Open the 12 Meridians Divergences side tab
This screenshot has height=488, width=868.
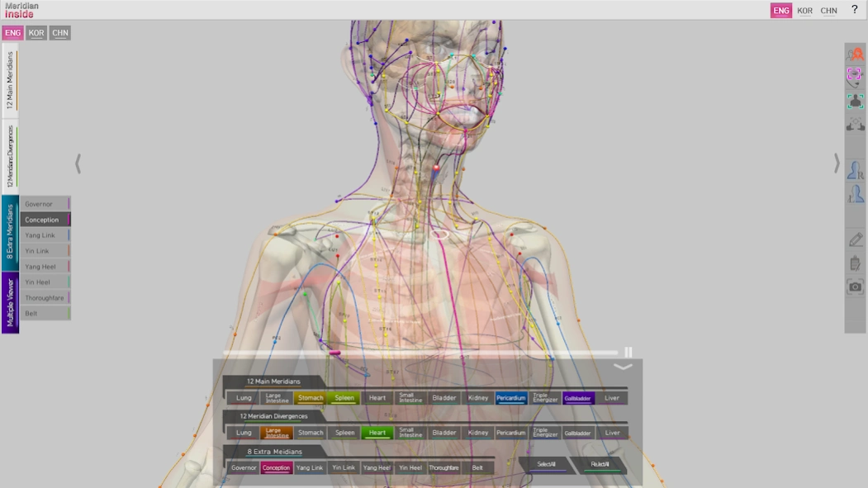click(x=10, y=156)
